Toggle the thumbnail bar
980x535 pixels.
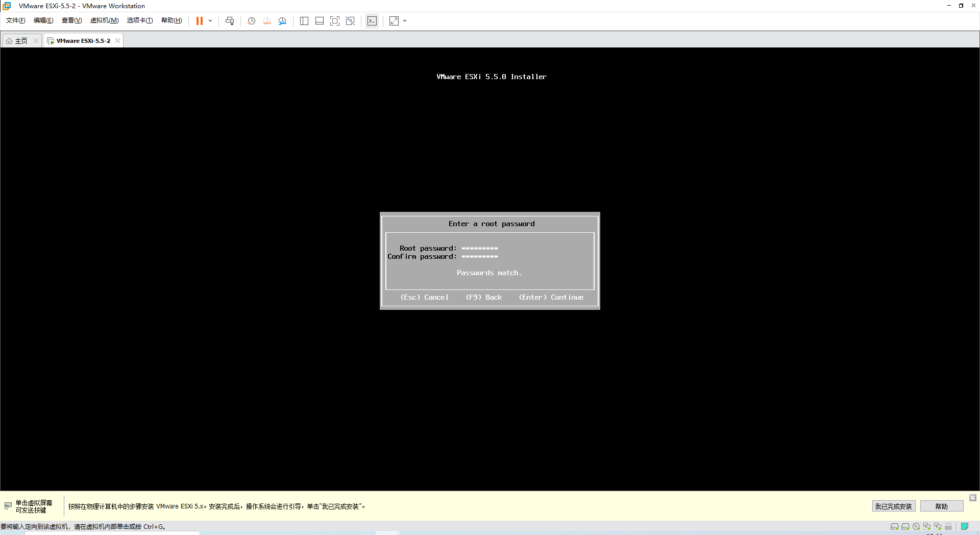(320, 21)
